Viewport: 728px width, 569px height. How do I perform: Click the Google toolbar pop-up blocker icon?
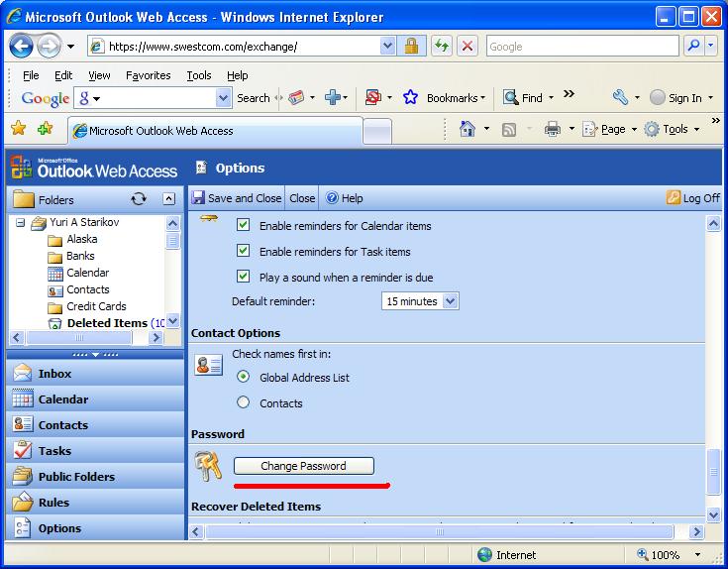click(372, 97)
